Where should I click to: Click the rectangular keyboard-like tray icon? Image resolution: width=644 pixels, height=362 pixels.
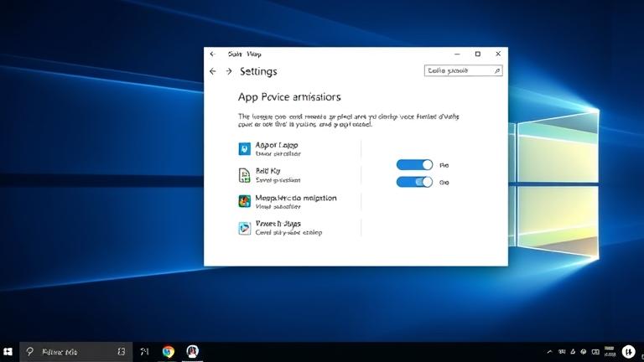(595, 352)
